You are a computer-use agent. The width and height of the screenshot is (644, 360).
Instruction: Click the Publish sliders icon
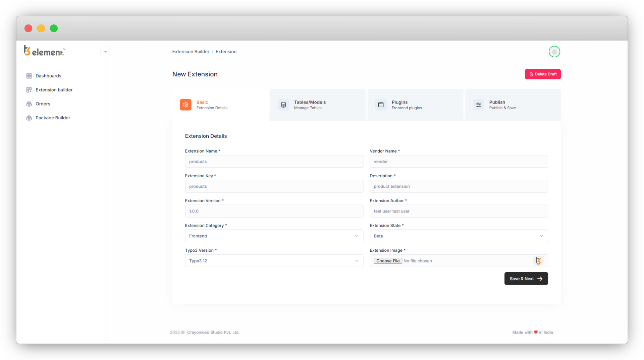tap(478, 105)
